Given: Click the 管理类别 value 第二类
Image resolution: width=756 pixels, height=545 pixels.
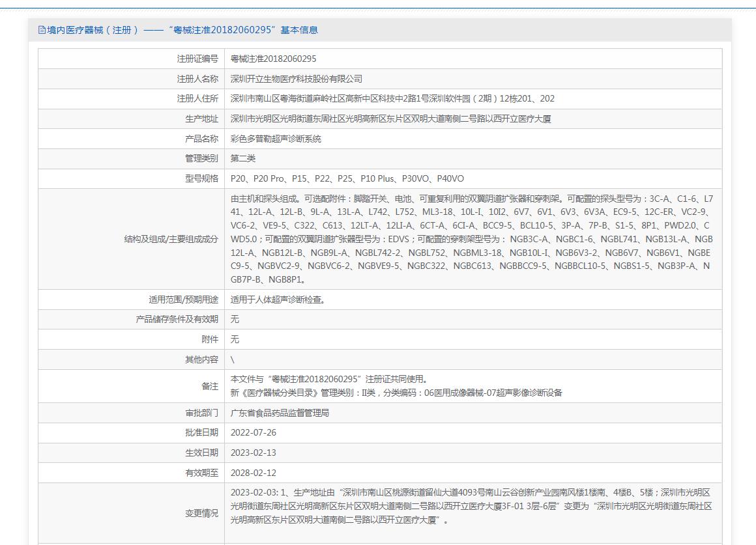Looking at the screenshot, I should [243, 159].
